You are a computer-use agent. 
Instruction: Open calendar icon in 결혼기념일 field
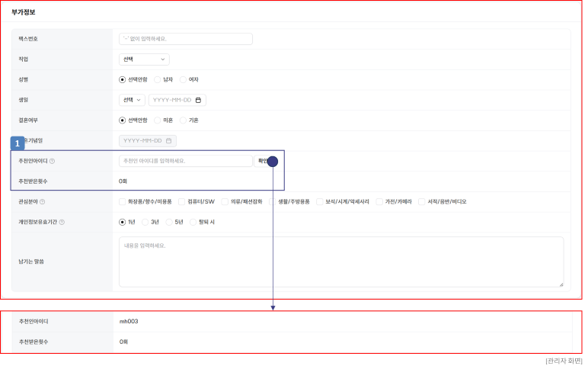(x=169, y=140)
